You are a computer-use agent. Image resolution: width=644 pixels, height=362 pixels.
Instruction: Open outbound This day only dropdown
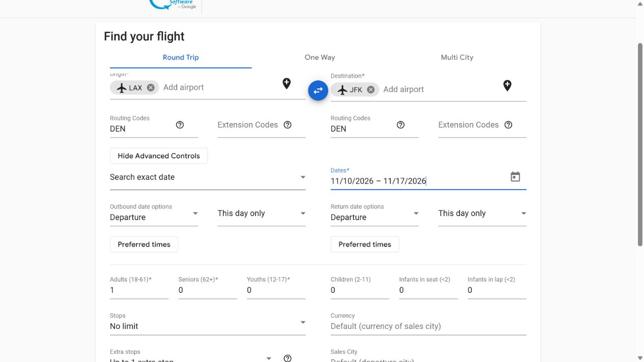click(261, 214)
